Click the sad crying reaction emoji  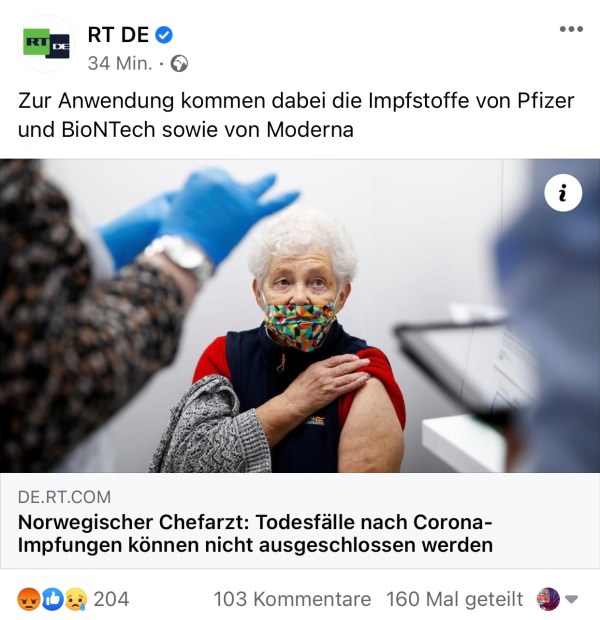tap(76, 599)
